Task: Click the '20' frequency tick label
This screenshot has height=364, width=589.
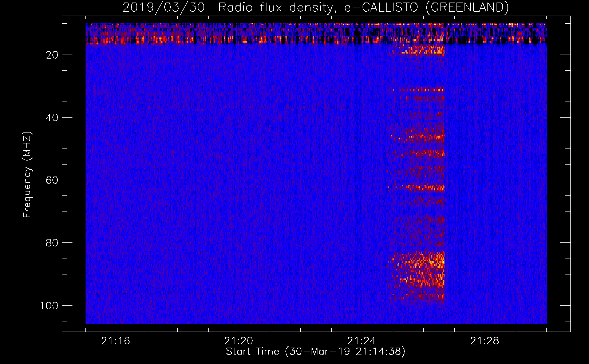Action: click(52, 55)
